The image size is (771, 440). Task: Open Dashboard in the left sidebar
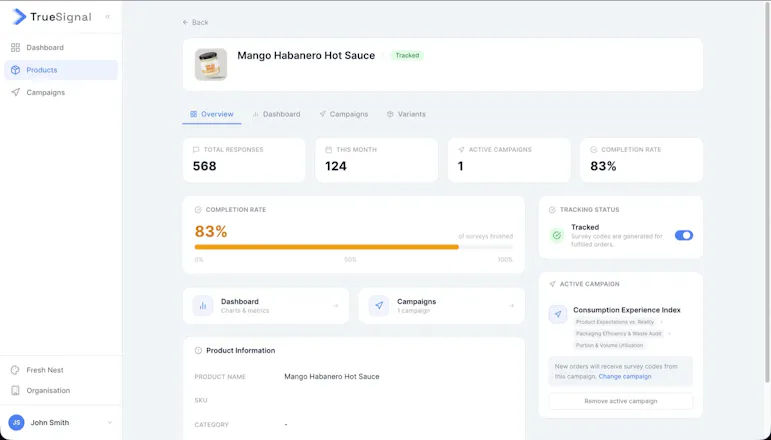(61, 48)
